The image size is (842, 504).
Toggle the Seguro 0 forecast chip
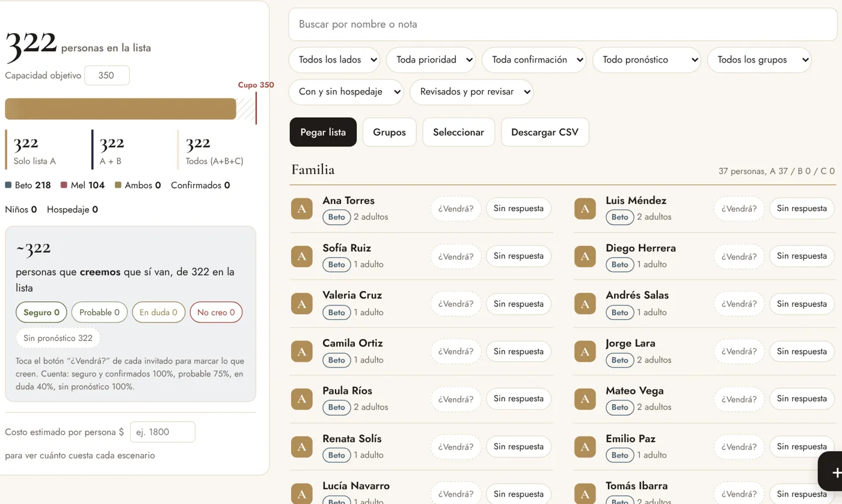click(41, 312)
